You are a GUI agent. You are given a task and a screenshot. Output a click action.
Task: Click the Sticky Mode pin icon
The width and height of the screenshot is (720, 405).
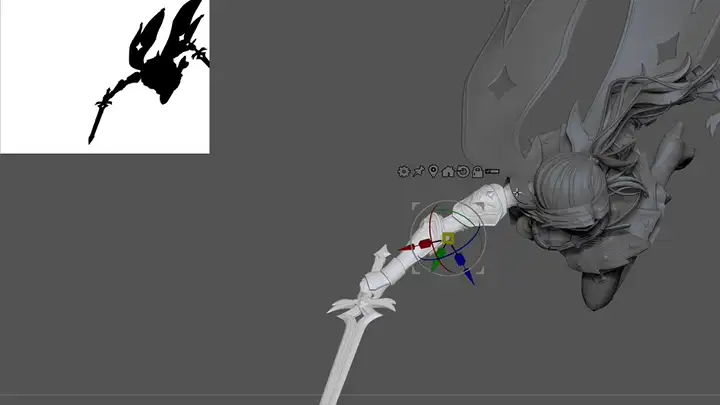(418, 172)
